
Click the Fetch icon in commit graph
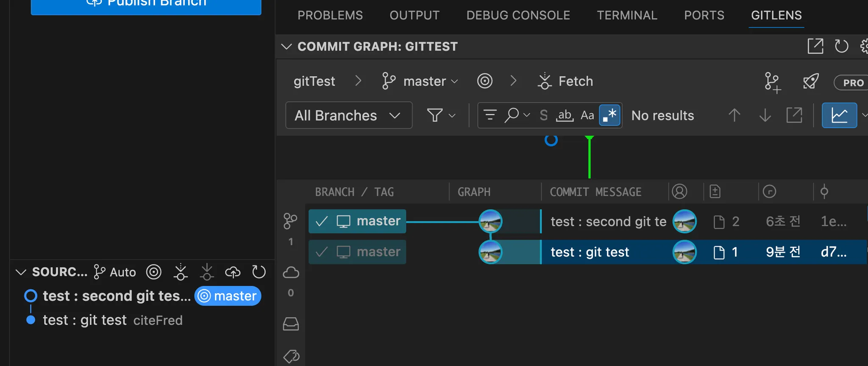point(544,81)
